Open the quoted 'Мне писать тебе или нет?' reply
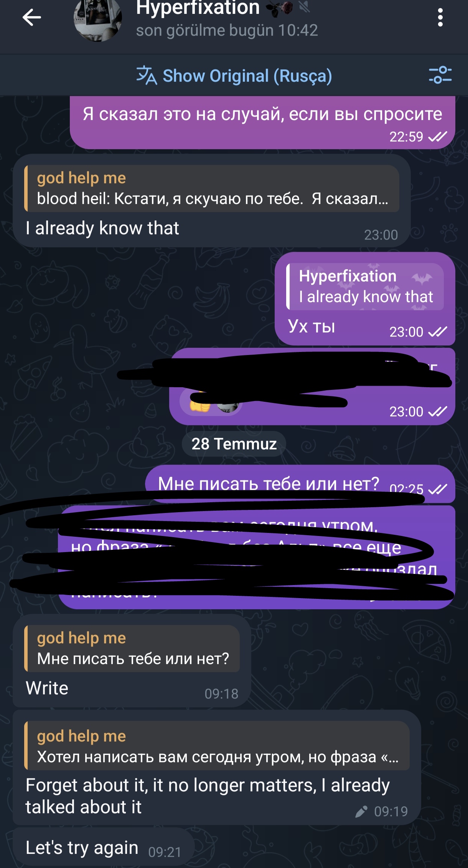The height and width of the screenshot is (868, 468). click(132, 648)
